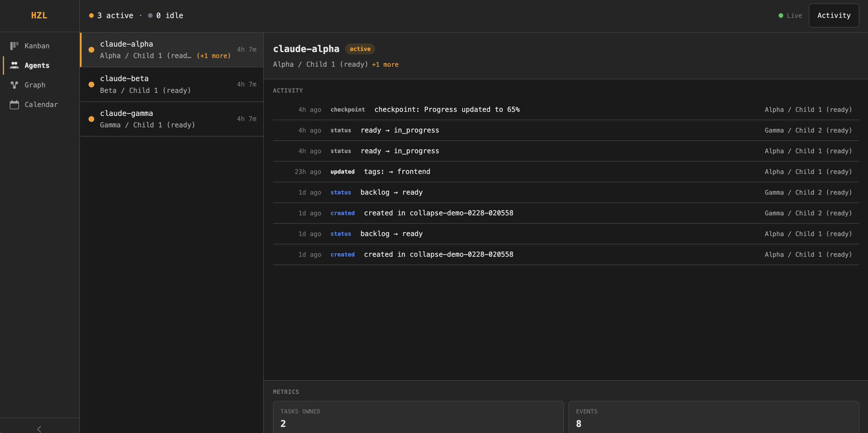Screen dimensions: 868x433
Task: Toggle the Activity panel button
Action: [x=834, y=16]
